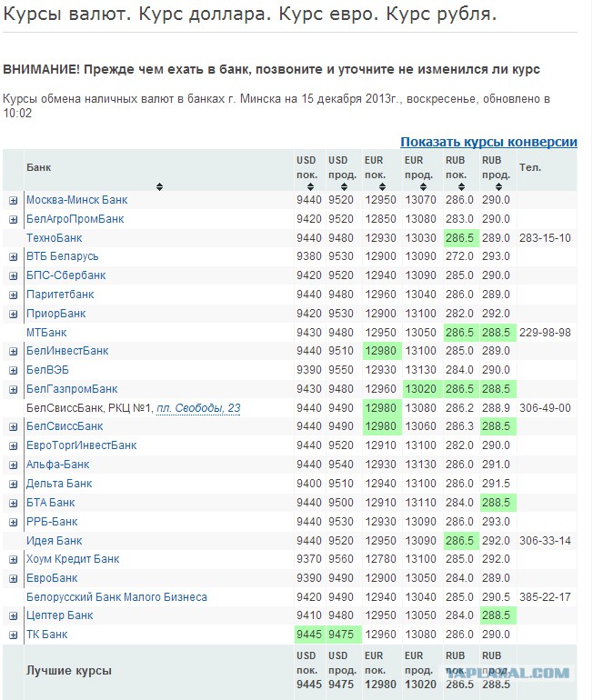Expand the Хоум Кредит Банк row
The height and width of the screenshot is (700, 593).
click(x=14, y=559)
